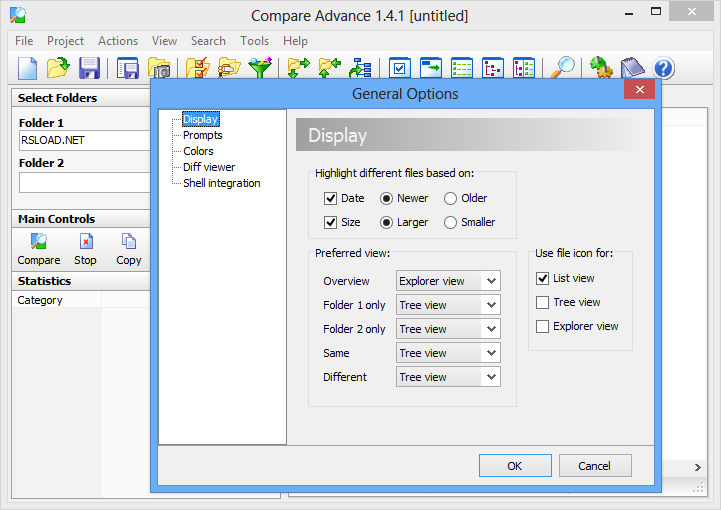Click the new project toolbar icon
The height and width of the screenshot is (510, 721).
pyautogui.click(x=28, y=68)
